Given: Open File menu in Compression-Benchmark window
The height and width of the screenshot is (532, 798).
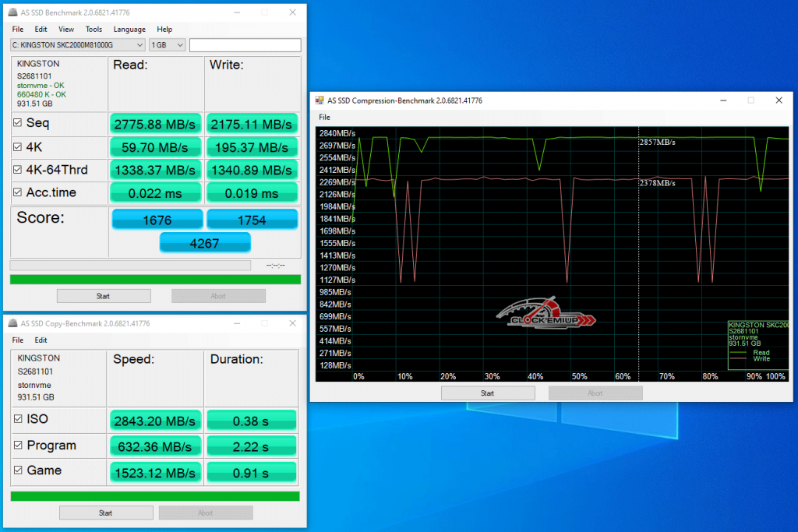Looking at the screenshot, I should point(324,117).
